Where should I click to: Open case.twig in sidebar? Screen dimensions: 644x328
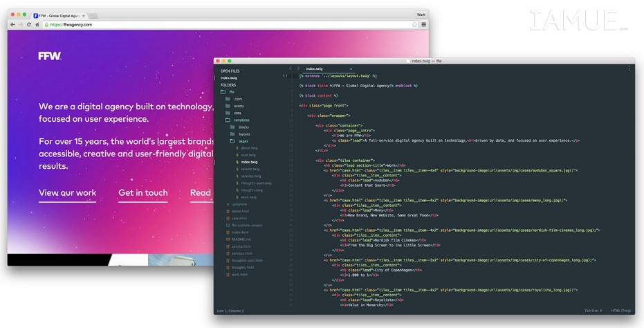[248, 155]
